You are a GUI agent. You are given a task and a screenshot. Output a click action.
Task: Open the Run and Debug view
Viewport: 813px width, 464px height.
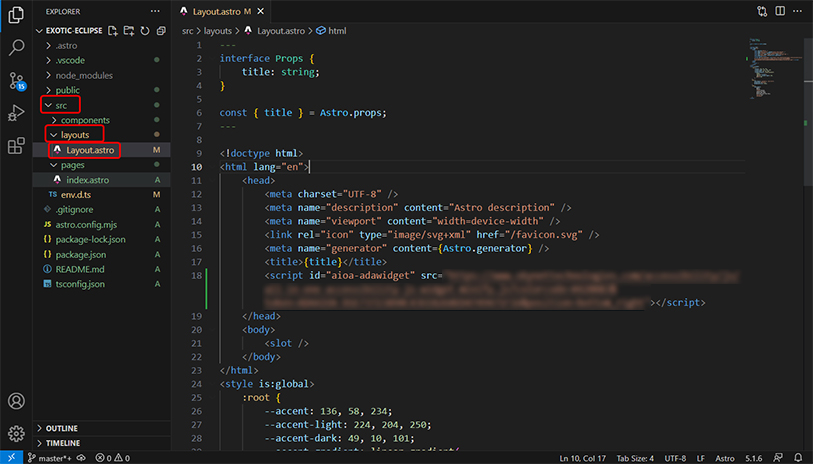tap(16, 113)
